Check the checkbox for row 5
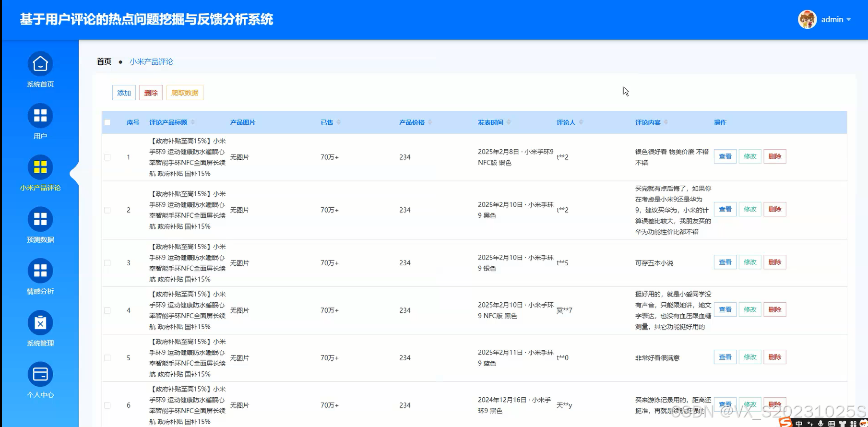 coord(107,358)
